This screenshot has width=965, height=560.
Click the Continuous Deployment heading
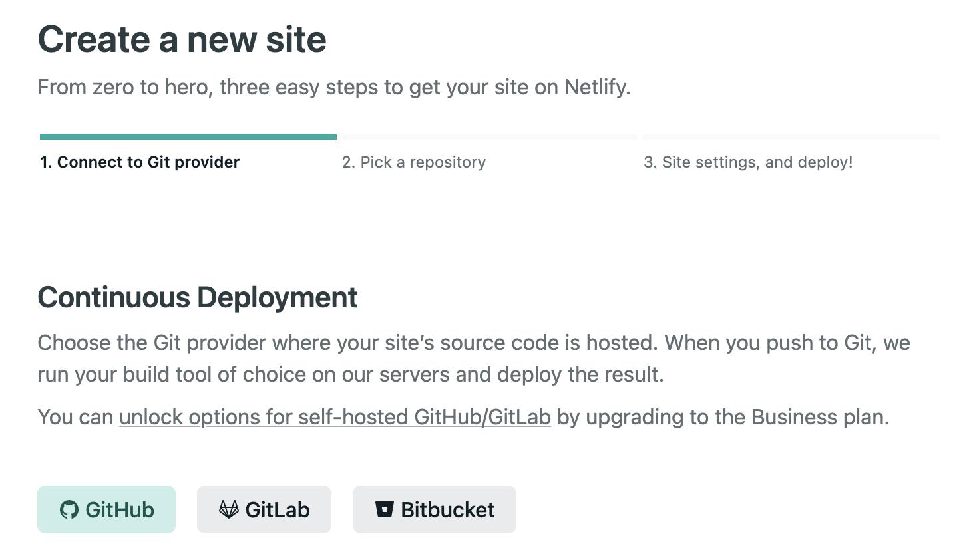198,297
